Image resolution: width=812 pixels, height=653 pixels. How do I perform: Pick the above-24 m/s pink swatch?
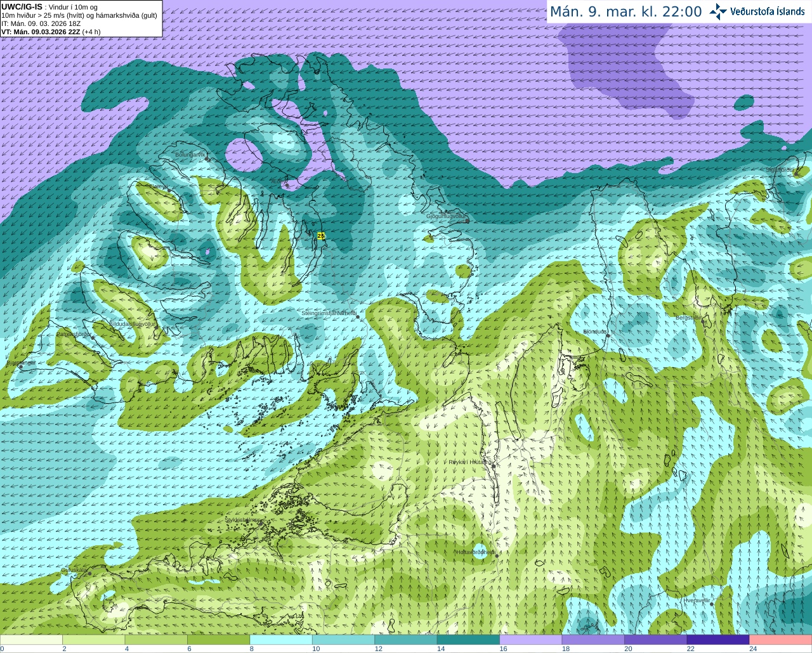point(781,640)
